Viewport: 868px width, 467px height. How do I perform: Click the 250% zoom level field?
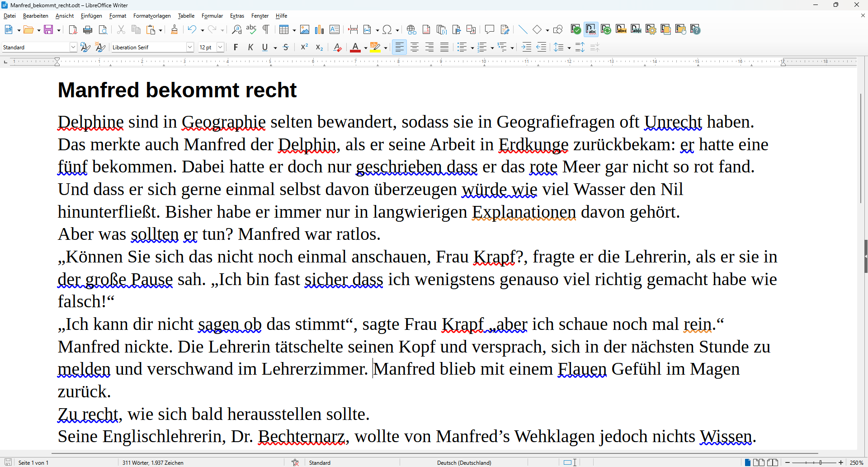pyautogui.click(x=856, y=462)
